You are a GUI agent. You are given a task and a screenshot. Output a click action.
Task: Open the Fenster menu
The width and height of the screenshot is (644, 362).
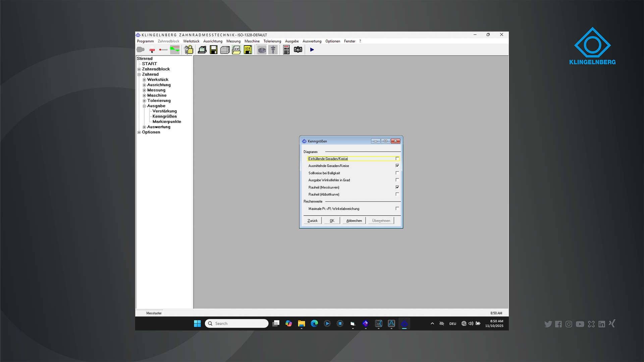pos(350,41)
